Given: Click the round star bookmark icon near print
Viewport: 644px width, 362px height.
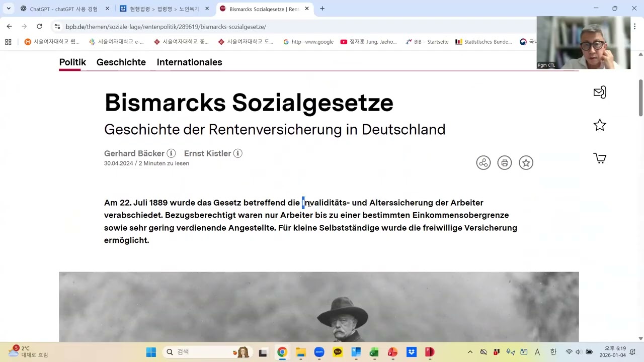Looking at the screenshot, I should pos(526,162).
